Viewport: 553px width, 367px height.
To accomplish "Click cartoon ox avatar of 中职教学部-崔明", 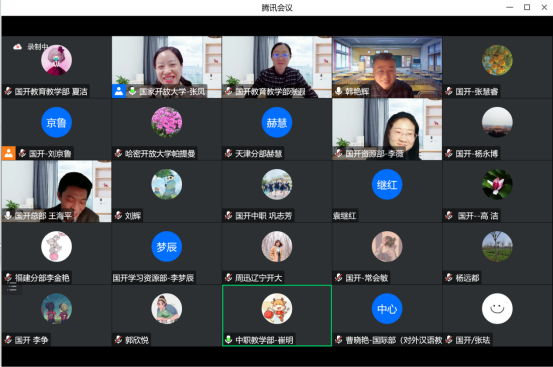I will (277, 308).
